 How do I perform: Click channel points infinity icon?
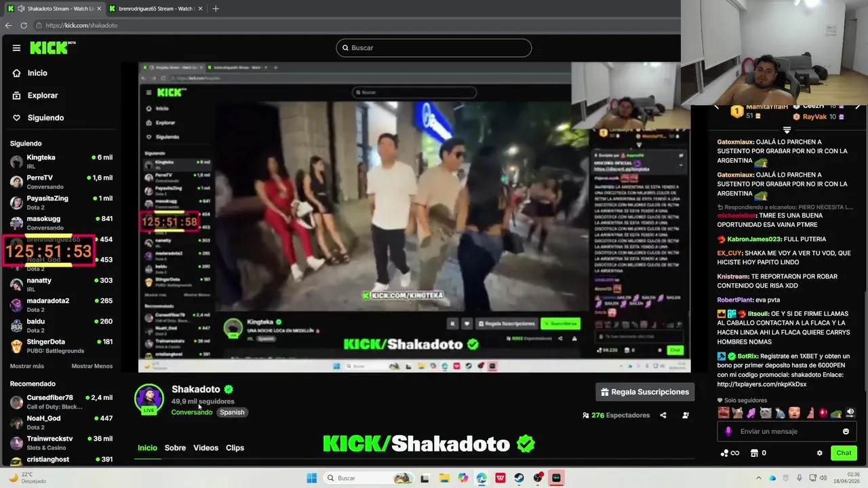(730, 453)
